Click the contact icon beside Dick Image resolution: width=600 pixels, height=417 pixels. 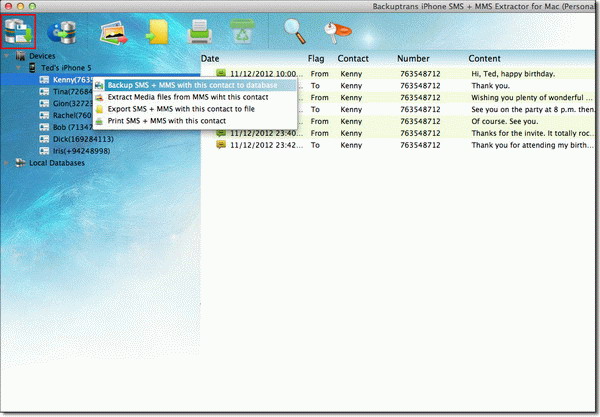click(x=44, y=139)
